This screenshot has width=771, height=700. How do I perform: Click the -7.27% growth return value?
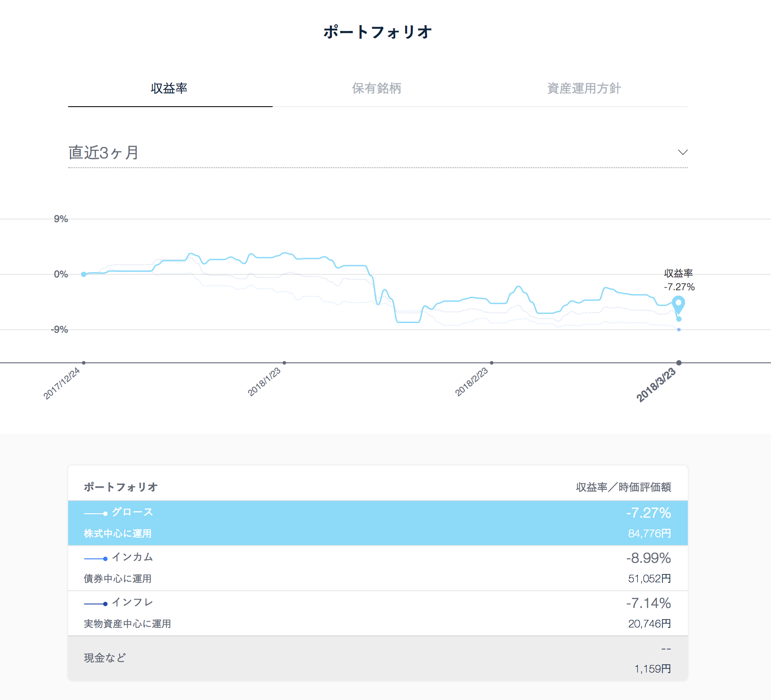coord(648,513)
